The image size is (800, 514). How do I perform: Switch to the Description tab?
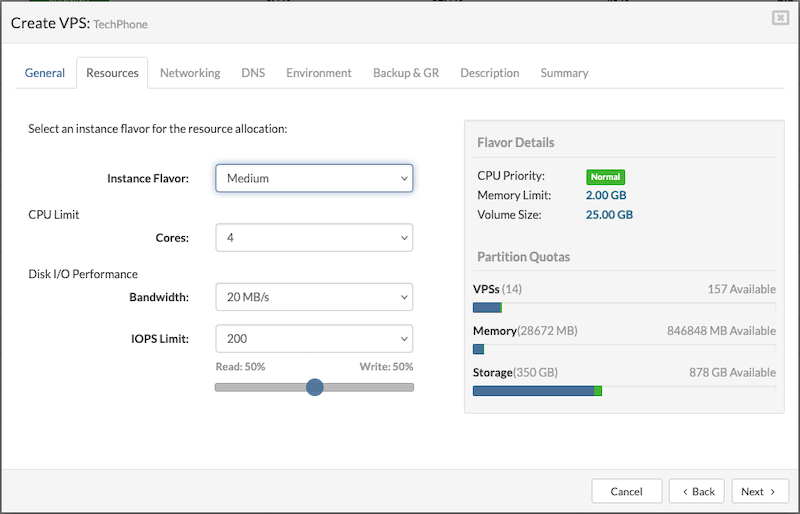(x=489, y=73)
